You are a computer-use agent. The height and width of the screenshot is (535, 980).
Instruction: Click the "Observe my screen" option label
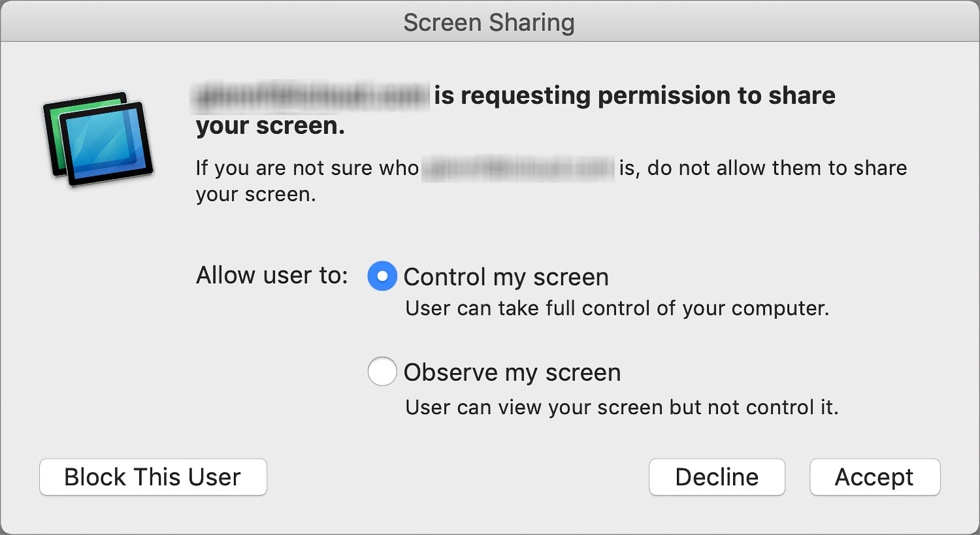click(512, 372)
